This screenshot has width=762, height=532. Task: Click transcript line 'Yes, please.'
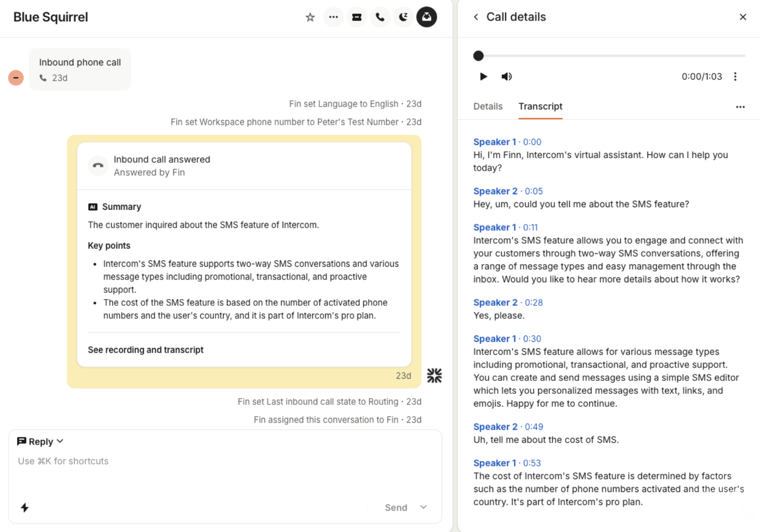coord(499,316)
